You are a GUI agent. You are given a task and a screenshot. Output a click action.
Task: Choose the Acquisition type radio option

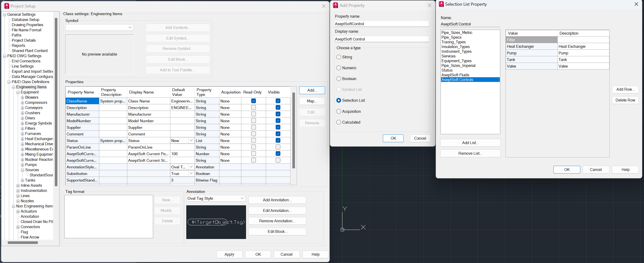point(339,111)
